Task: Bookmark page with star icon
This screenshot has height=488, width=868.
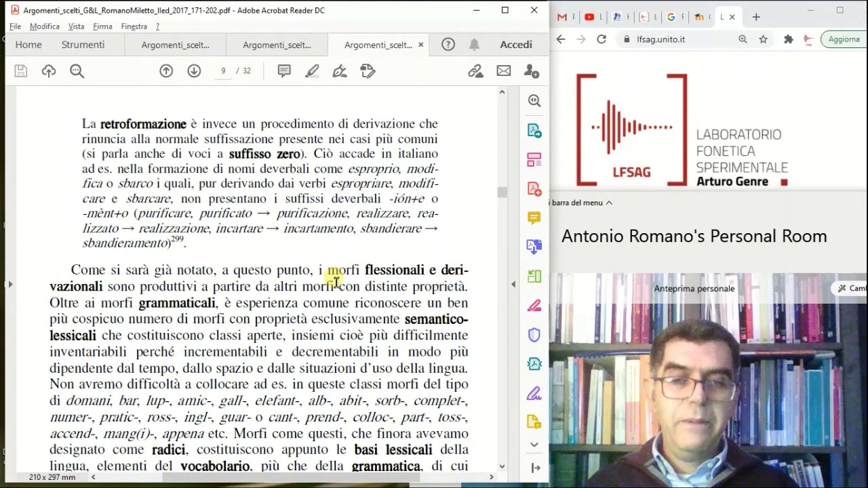Action: [x=763, y=39]
